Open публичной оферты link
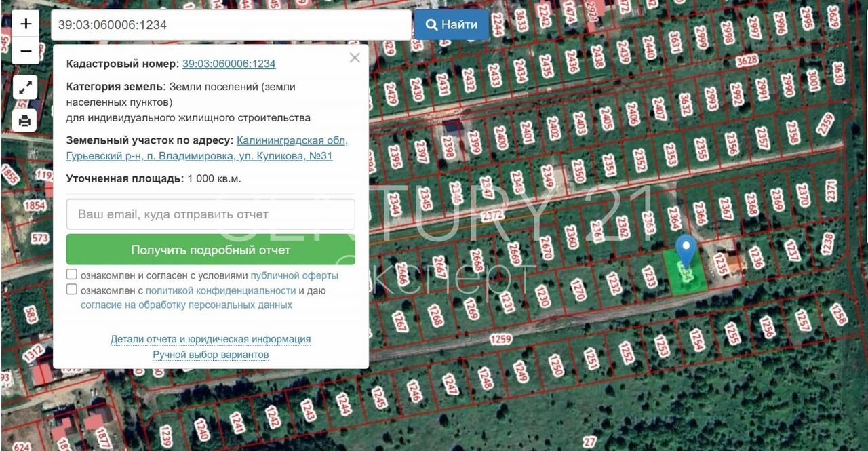868x451 pixels. coord(294,276)
